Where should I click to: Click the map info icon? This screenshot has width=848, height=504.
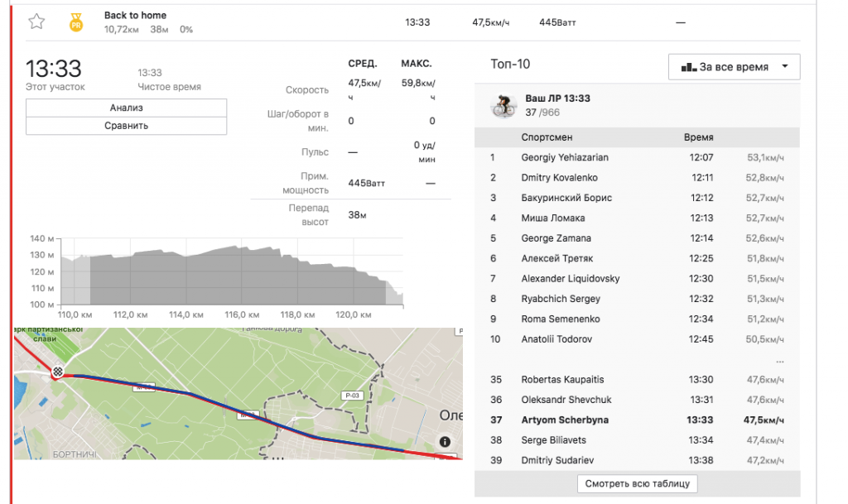coord(445,441)
